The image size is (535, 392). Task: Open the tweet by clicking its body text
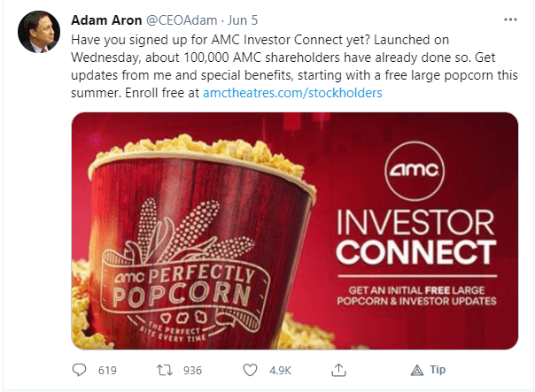coord(294,66)
